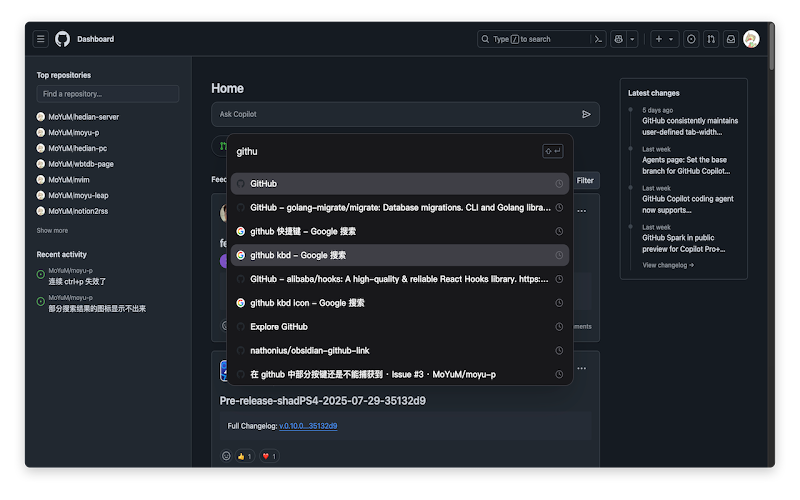
Task: Click the Filter button for feed
Action: pos(585,181)
